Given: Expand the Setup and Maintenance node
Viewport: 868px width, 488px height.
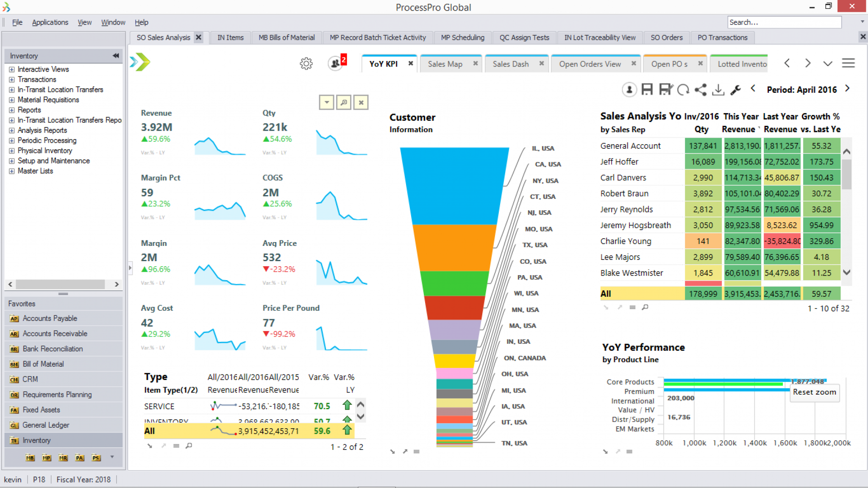Looking at the screenshot, I should 11,161.
